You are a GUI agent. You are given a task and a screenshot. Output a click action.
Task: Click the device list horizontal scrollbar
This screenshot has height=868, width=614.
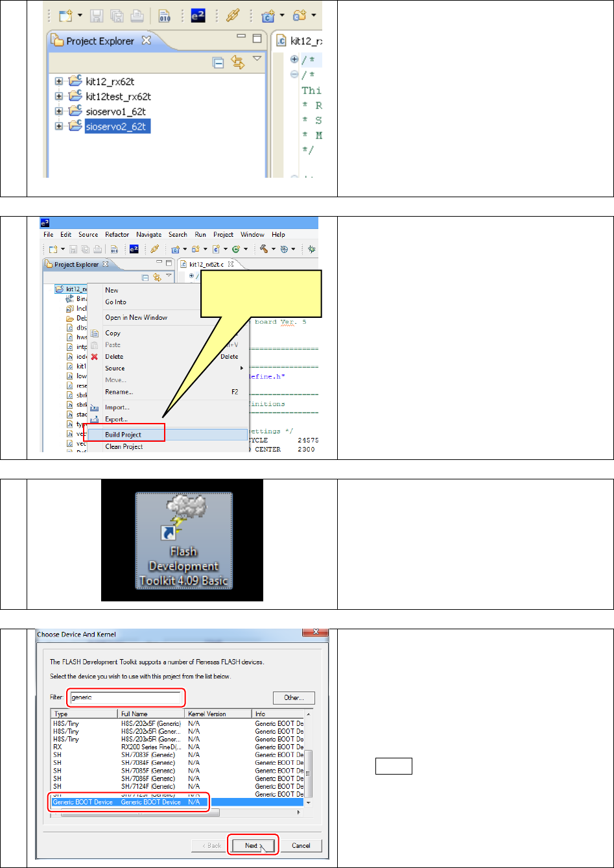(x=176, y=812)
